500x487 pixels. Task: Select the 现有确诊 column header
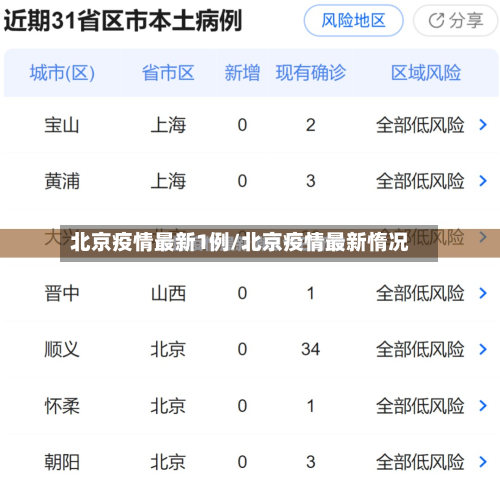click(x=311, y=73)
